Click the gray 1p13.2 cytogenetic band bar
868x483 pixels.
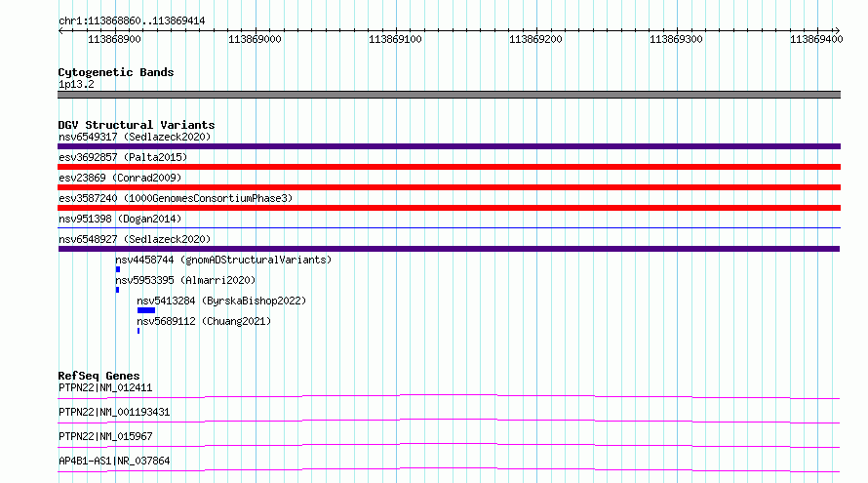(x=449, y=95)
